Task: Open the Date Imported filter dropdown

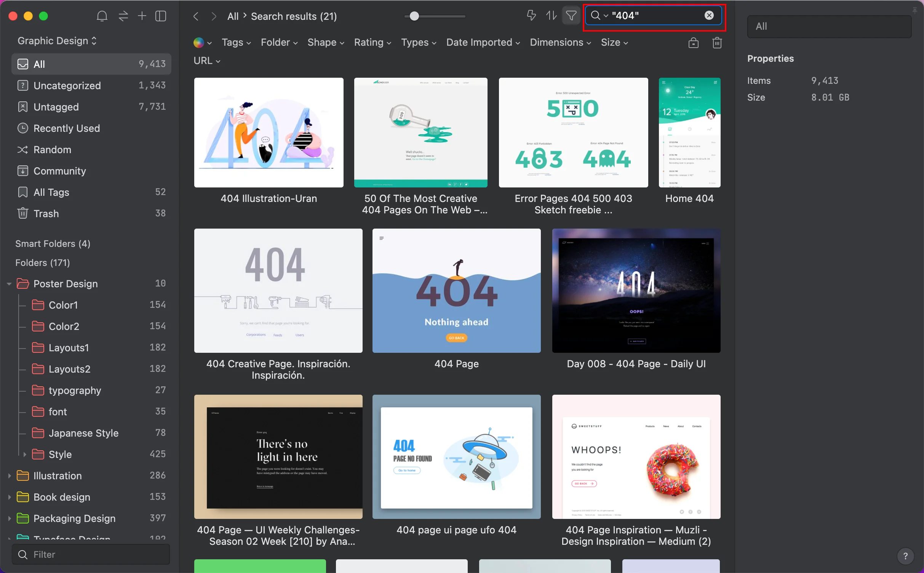Action: pos(483,42)
